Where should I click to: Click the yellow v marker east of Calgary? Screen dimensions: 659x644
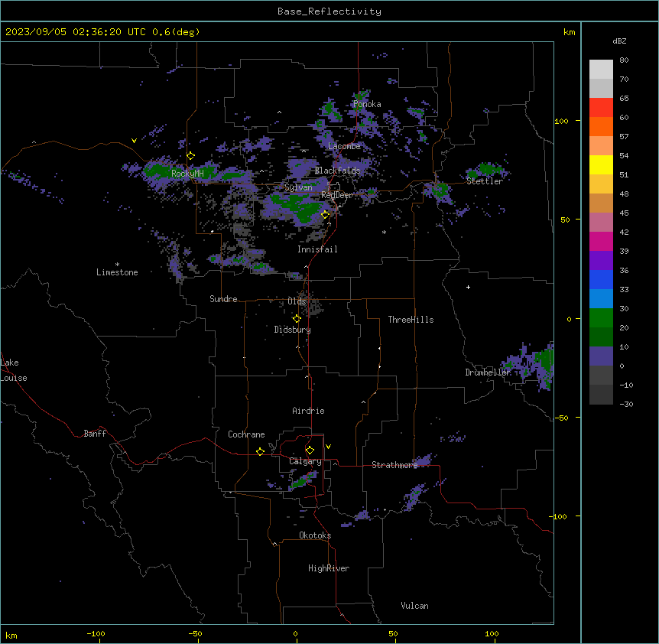click(328, 447)
